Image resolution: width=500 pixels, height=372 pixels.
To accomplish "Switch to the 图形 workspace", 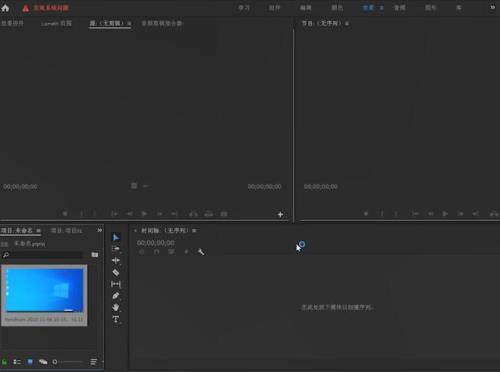I will (x=431, y=8).
